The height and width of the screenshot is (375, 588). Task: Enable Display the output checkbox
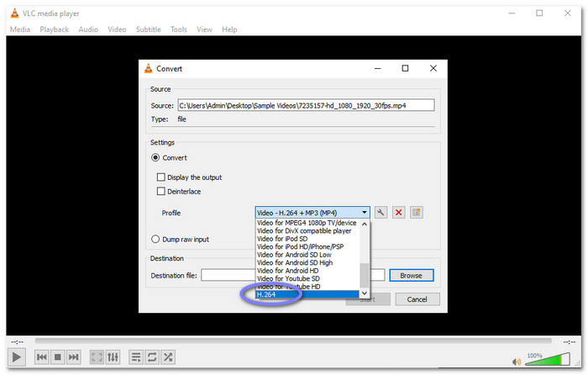click(x=161, y=177)
